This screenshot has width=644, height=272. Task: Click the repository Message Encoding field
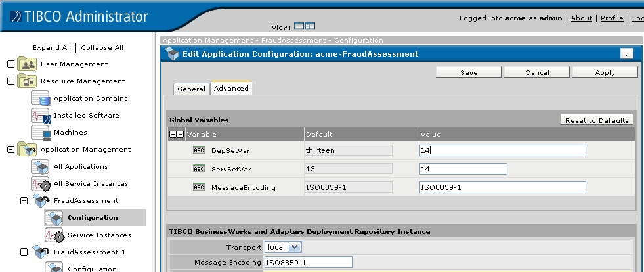tap(308, 262)
